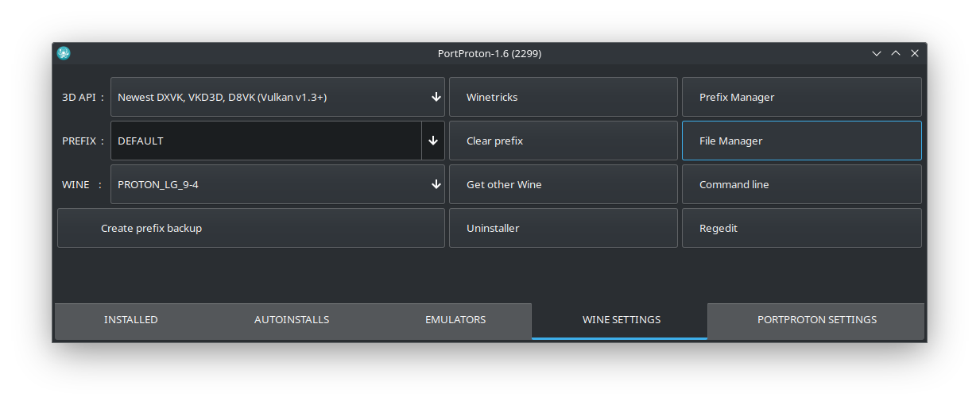The width and height of the screenshot is (980, 405).
Task: Expand the 3D API dropdown arrow
Action: click(436, 97)
